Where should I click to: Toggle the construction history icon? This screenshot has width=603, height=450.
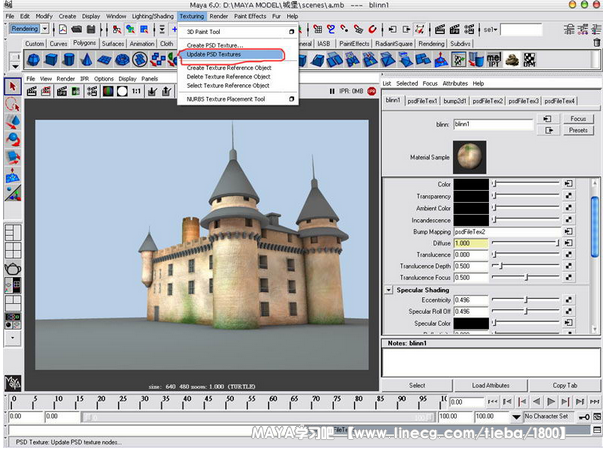[x=420, y=29]
